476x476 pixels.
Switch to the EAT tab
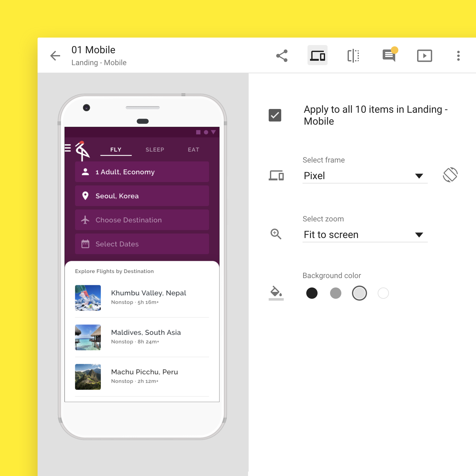point(194,150)
